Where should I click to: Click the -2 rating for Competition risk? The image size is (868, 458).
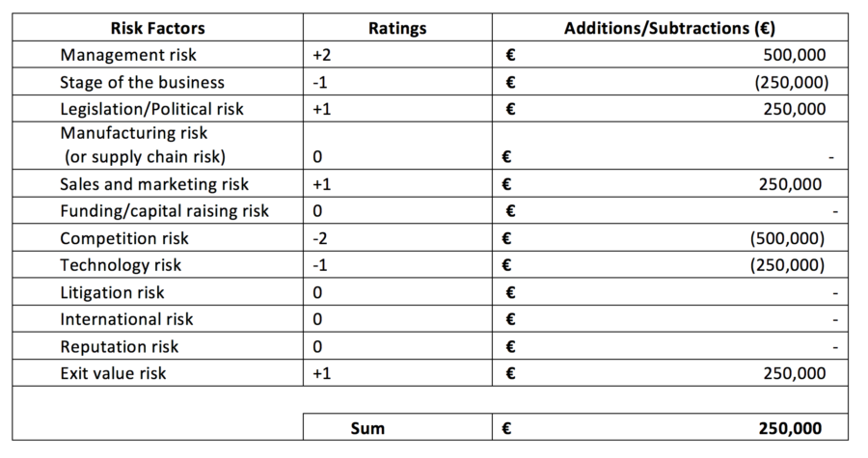click(321, 237)
